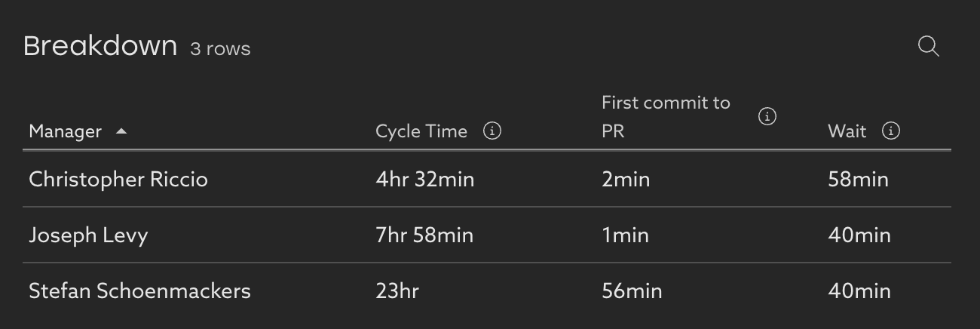Select the Joseph Levy row

(88, 235)
